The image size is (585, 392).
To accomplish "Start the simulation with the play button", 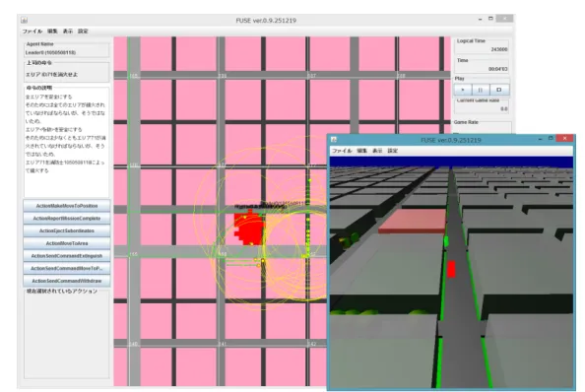I will (x=463, y=90).
